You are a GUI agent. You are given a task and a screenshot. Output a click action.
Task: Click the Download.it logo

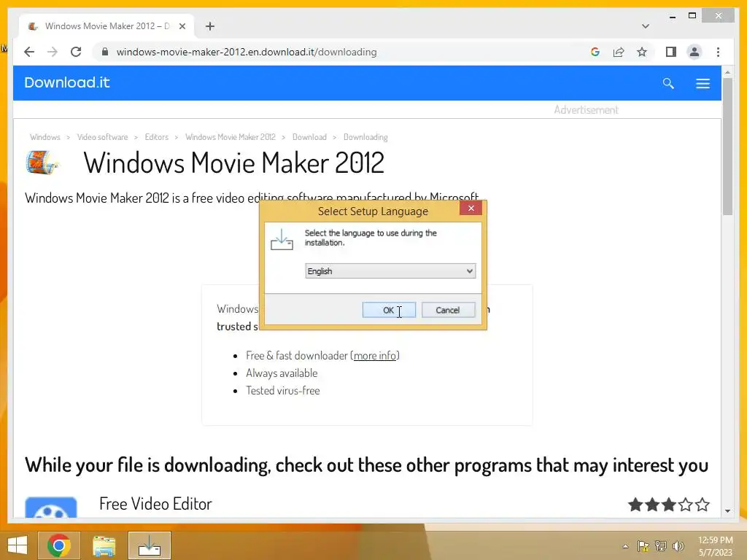pyautogui.click(x=67, y=82)
